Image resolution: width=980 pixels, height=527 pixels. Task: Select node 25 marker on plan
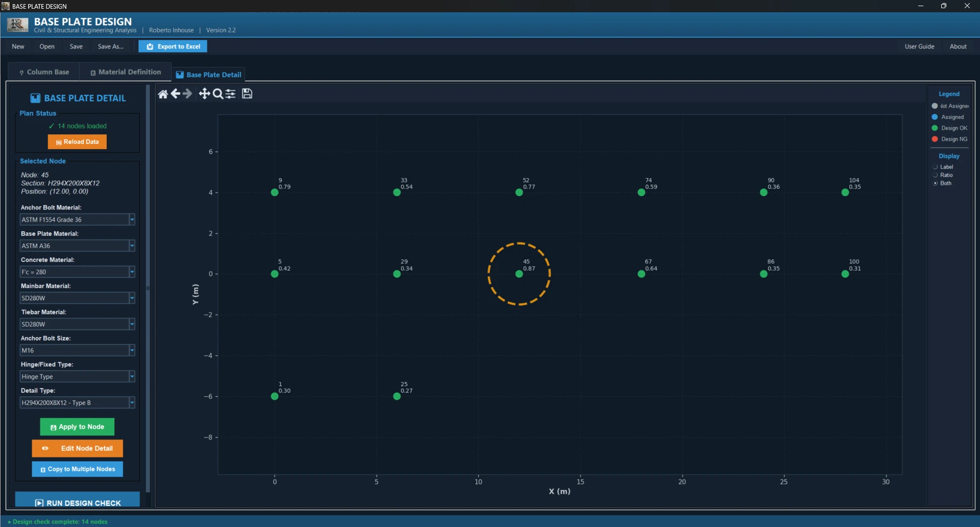[x=397, y=396]
